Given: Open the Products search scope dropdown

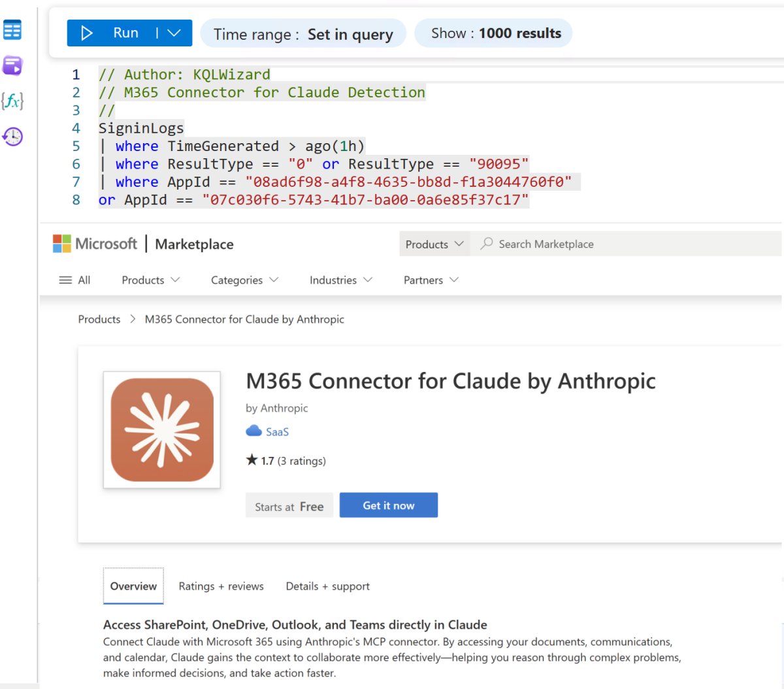Looking at the screenshot, I should pyautogui.click(x=434, y=244).
